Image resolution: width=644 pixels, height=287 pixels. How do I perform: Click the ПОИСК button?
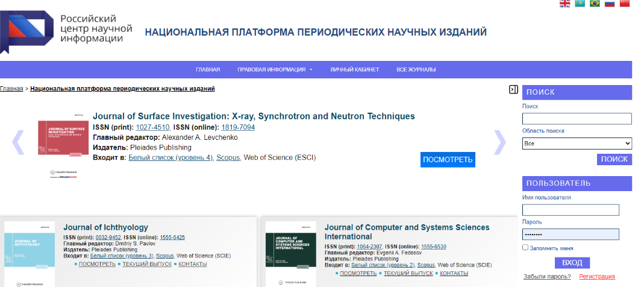(x=614, y=159)
